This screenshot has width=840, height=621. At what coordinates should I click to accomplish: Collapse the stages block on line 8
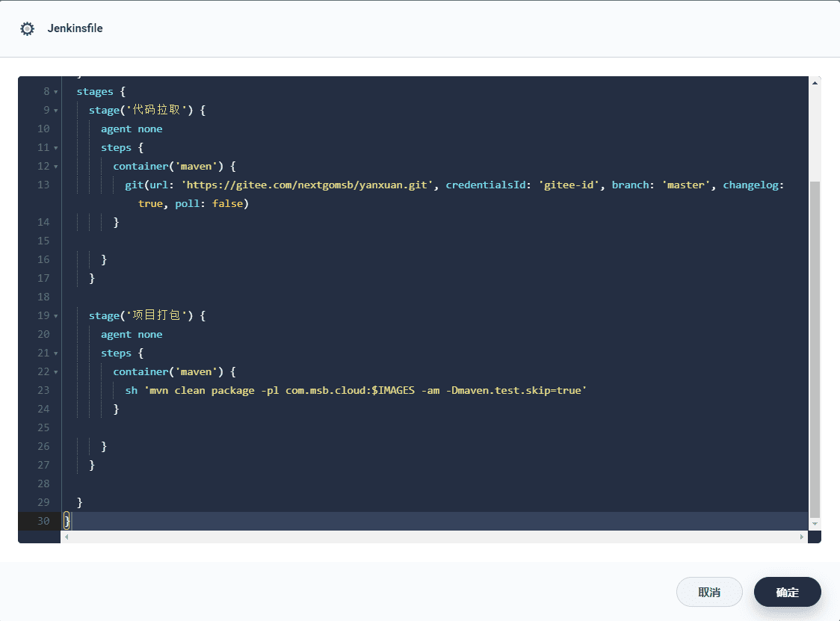56,92
